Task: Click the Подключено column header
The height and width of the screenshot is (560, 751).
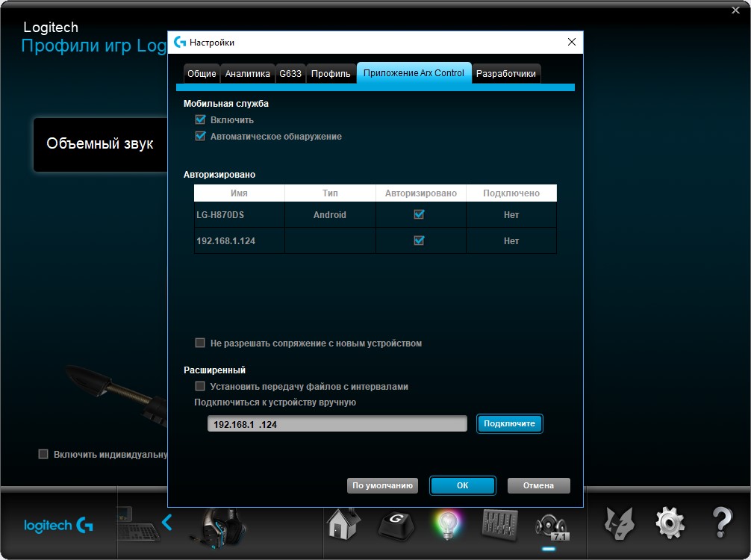Action: 511,193
